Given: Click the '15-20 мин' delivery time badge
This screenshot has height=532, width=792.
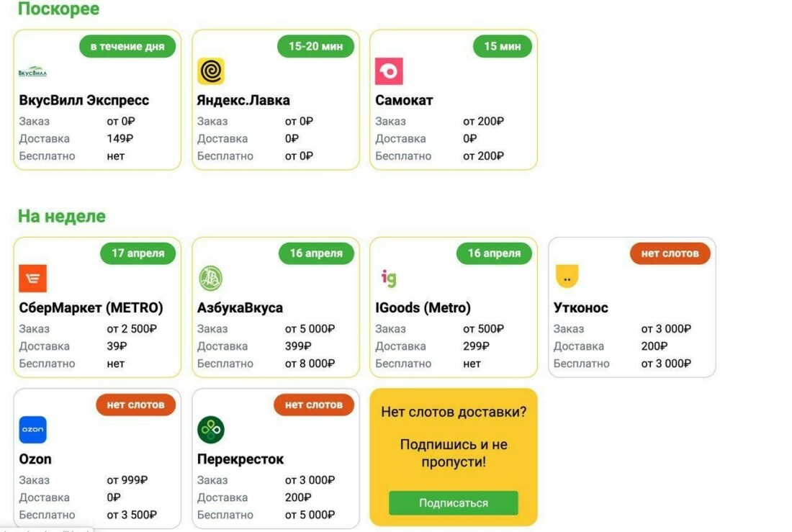Looking at the screenshot, I should (316, 47).
